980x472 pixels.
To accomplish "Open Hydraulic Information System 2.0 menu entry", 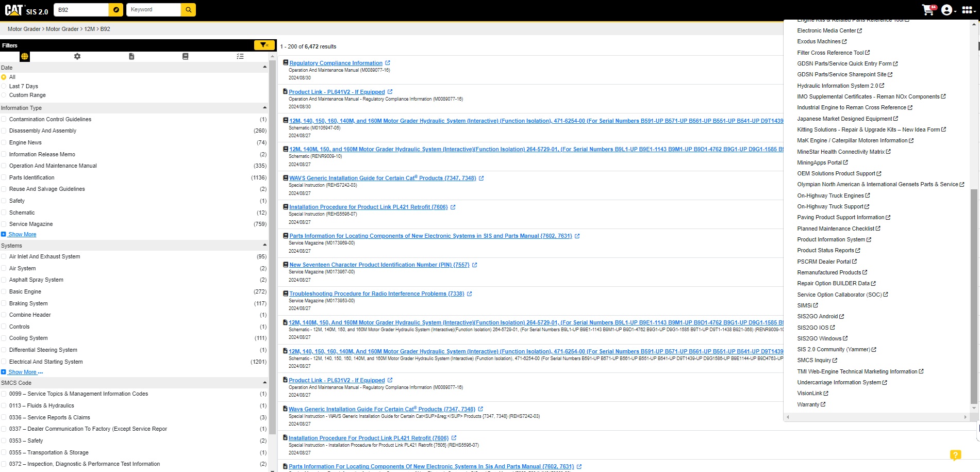I will (837, 86).
